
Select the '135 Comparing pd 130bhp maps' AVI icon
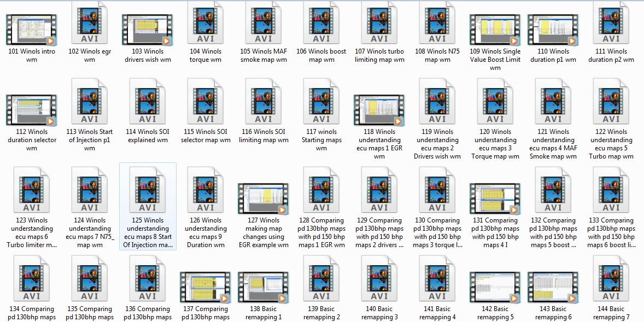pos(90,278)
